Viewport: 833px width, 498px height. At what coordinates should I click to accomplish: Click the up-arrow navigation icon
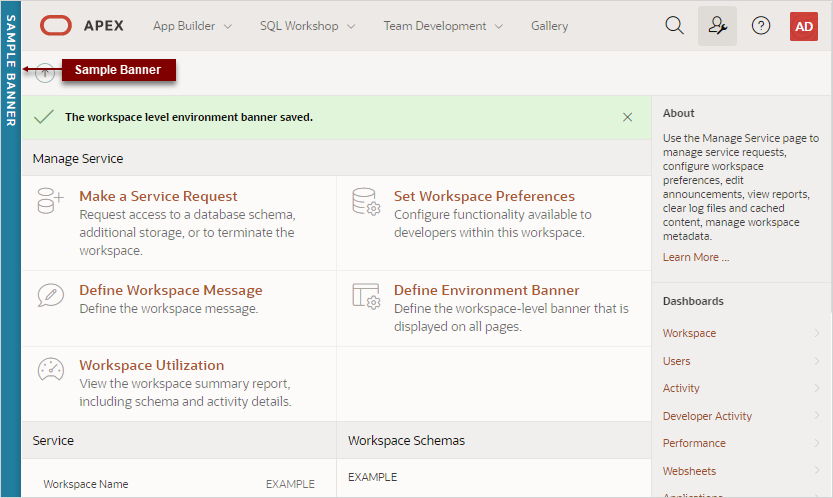[45, 73]
